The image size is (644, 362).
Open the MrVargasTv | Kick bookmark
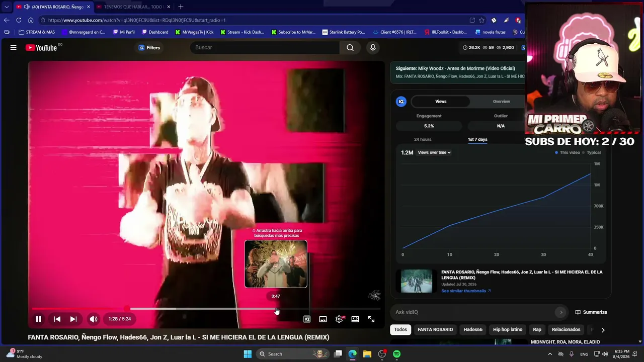(194, 32)
